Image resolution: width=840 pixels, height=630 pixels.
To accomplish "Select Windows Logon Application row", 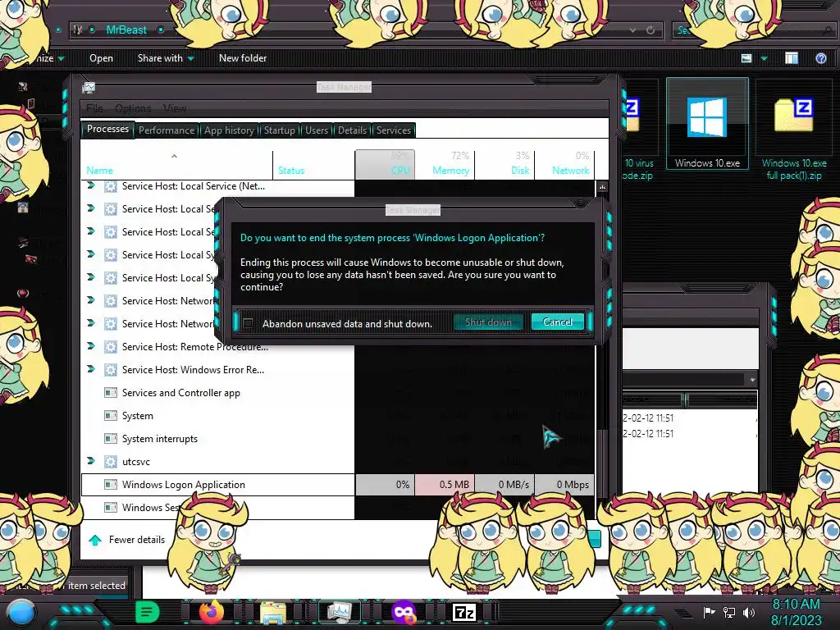I will tap(337, 484).
